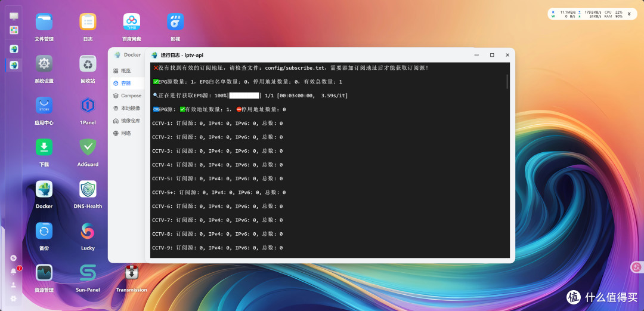Click the CPU 22% readout in monitor widget
Image resolution: width=644 pixels, height=311 pixels.
tap(613, 13)
